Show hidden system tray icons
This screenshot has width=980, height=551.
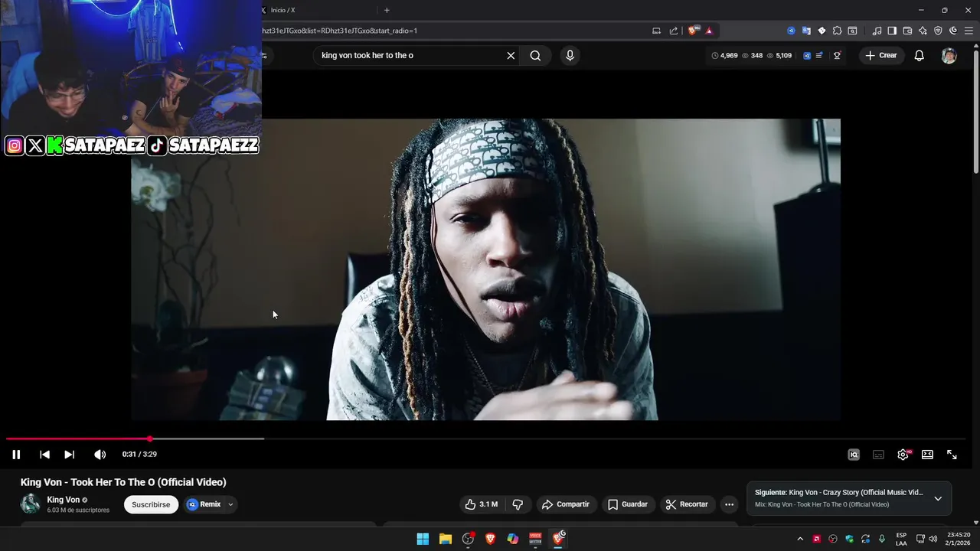pos(800,539)
